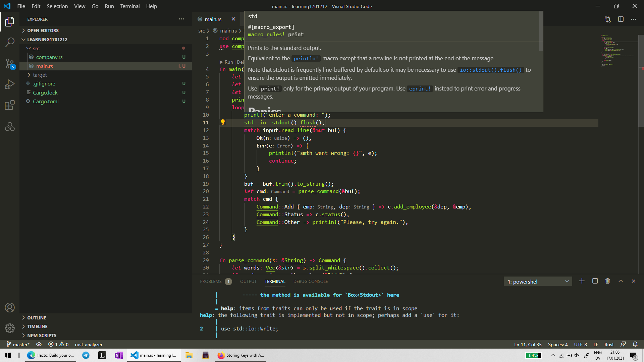Open notifications bell in status bar
Viewport: 644px width, 362px height.
click(635, 344)
